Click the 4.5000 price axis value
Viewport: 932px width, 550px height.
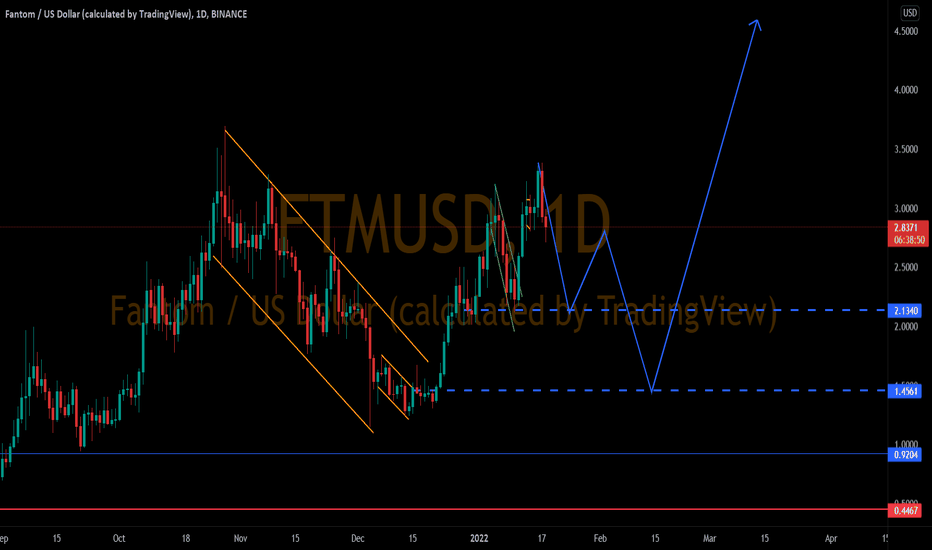[x=906, y=31]
